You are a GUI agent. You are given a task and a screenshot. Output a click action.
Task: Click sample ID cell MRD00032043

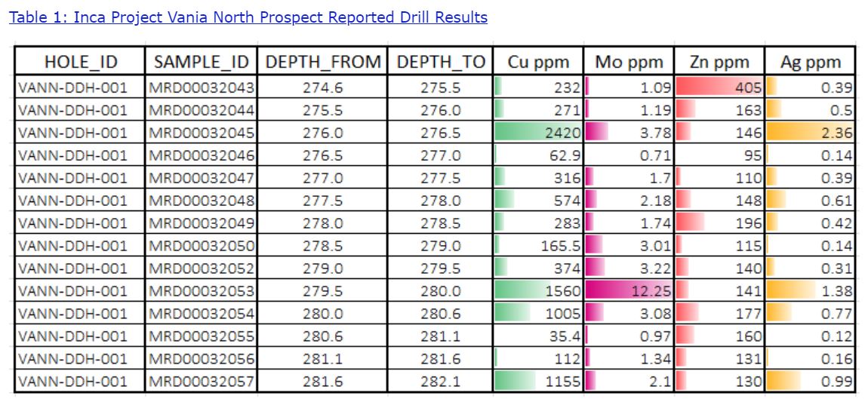[202, 87]
